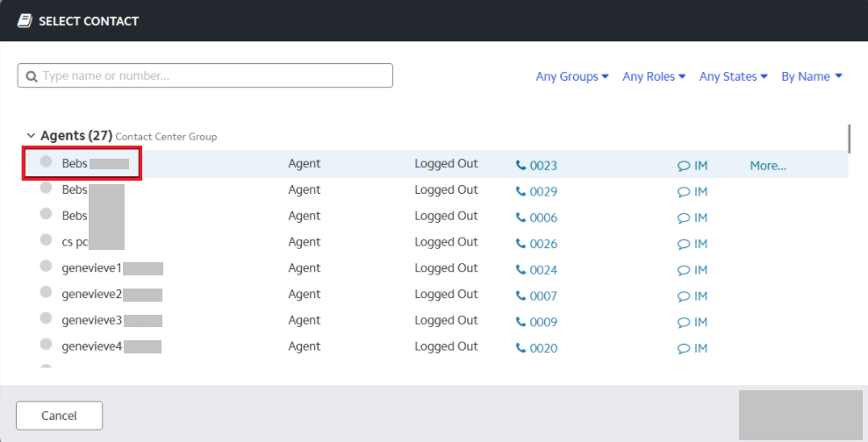Dial extension number 0020

(543, 348)
